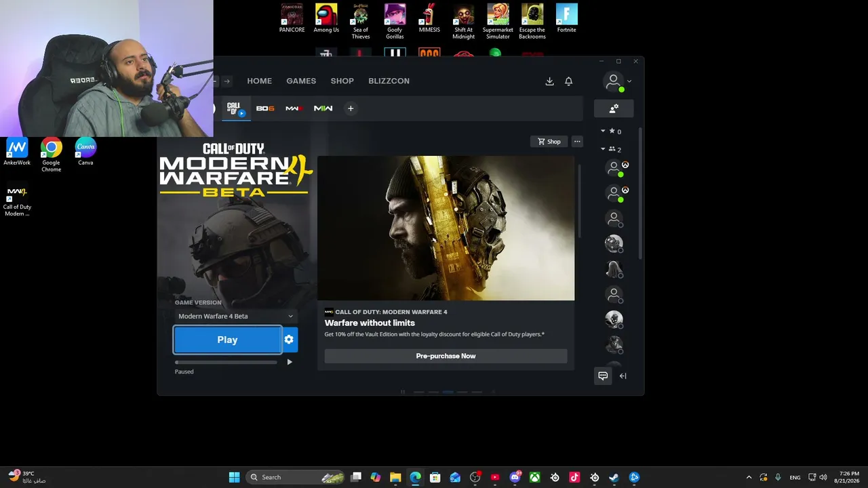Launch Google Chrome from the desktop
Screen dimensions: 868x488
[x=52, y=155]
